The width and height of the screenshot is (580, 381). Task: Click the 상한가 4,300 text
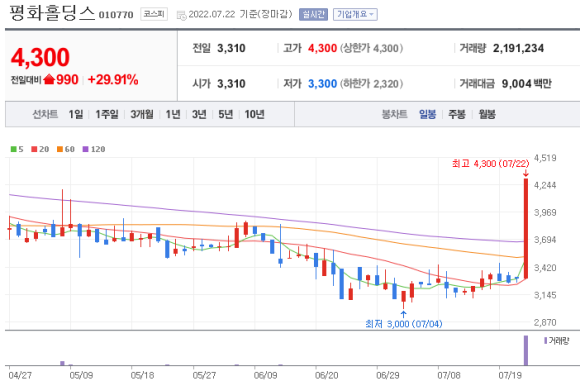coord(371,48)
